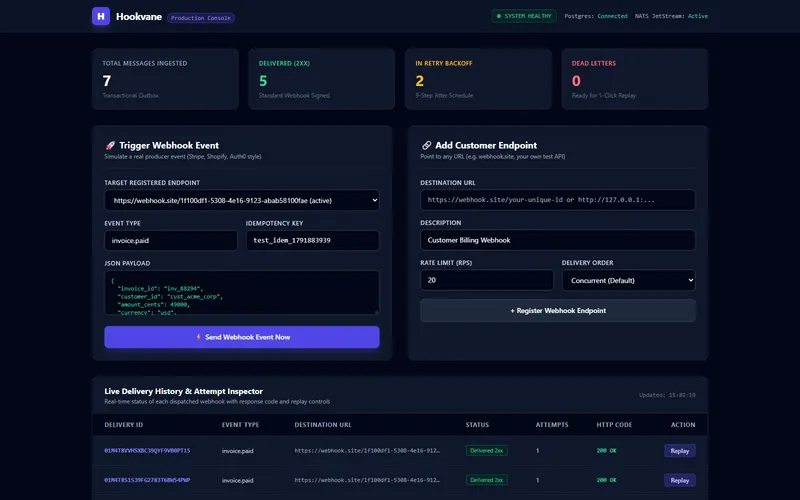
Task: Click the Dead Letters stat card
Action: coord(635,79)
